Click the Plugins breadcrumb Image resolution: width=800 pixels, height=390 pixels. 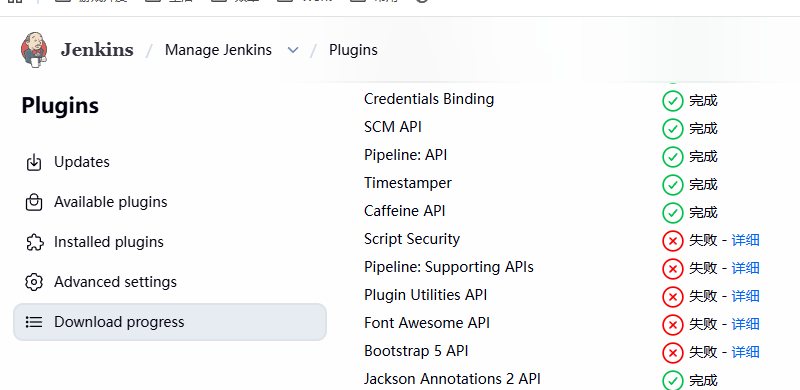click(x=353, y=50)
